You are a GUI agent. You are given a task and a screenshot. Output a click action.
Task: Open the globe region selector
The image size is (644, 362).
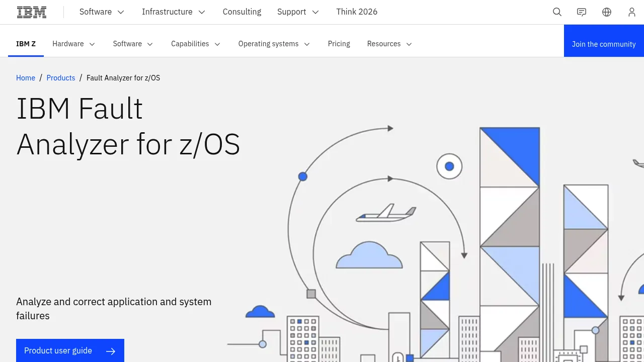(607, 12)
